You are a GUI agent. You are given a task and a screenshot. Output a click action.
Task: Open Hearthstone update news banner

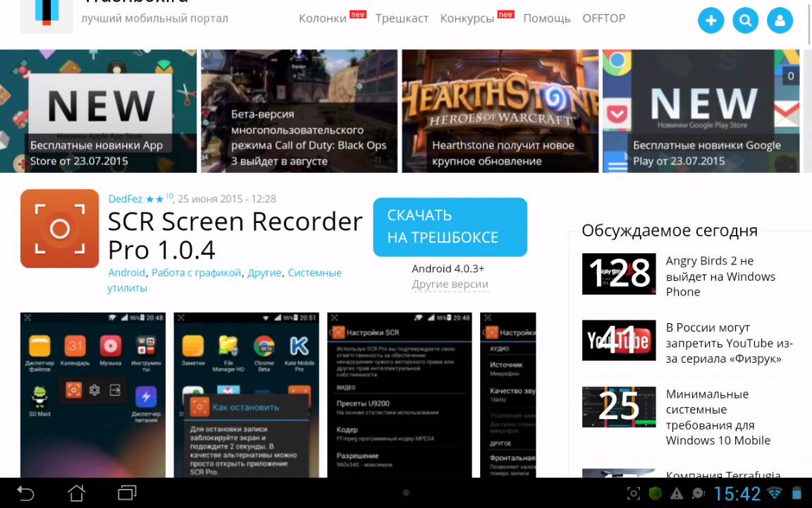pyautogui.click(x=500, y=111)
